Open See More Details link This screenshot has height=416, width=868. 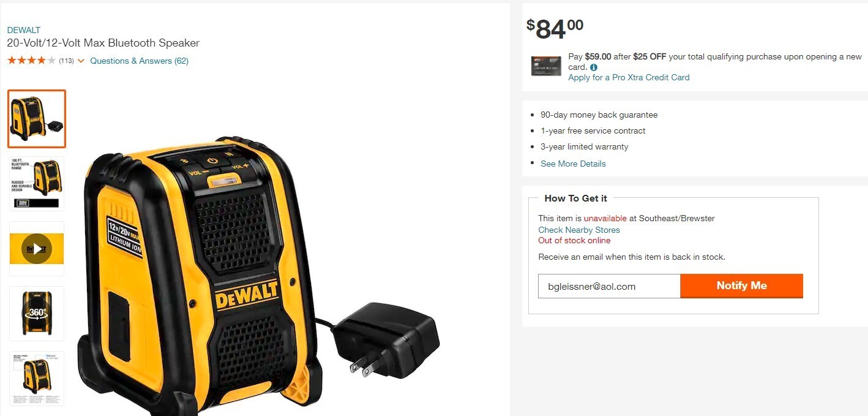click(573, 164)
